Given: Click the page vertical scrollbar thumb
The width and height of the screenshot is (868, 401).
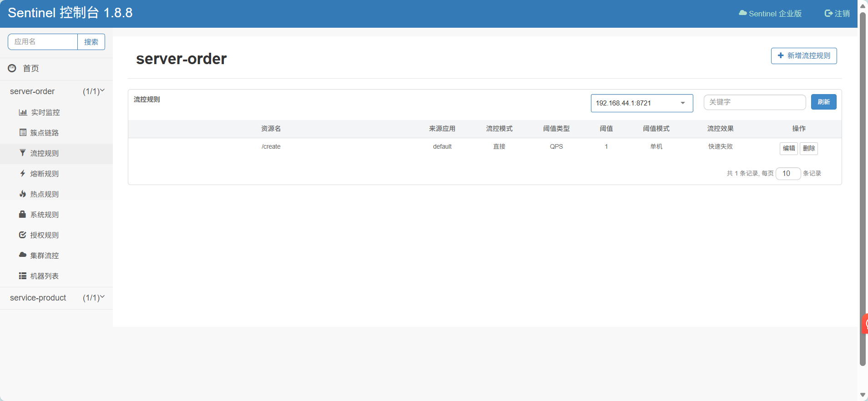Looking at the screenshot, I should [863, 189].
